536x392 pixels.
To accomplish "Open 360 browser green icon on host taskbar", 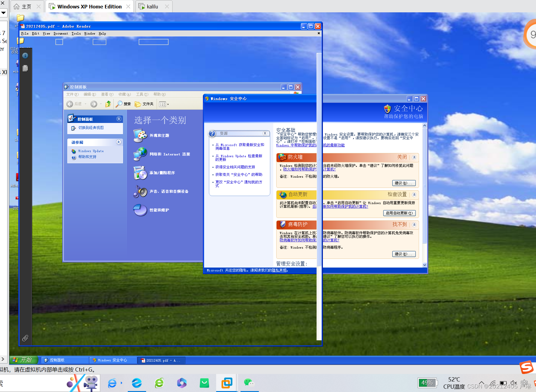I will pos(159,383).
